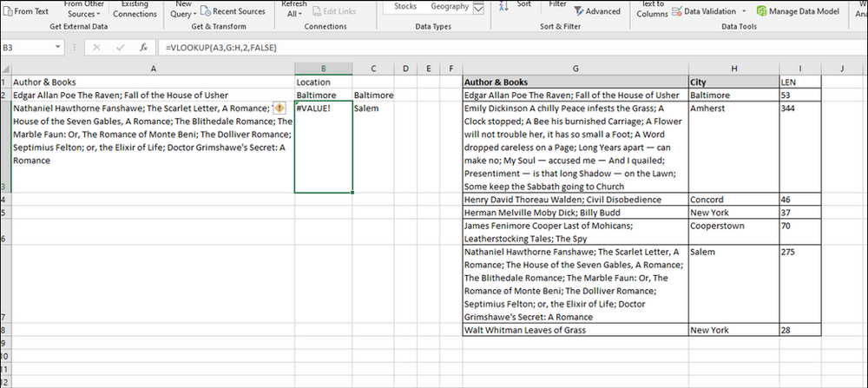The image size is (868, 388).
Task: Click Existing Connections in the ribbon
Action: point(135,10)
